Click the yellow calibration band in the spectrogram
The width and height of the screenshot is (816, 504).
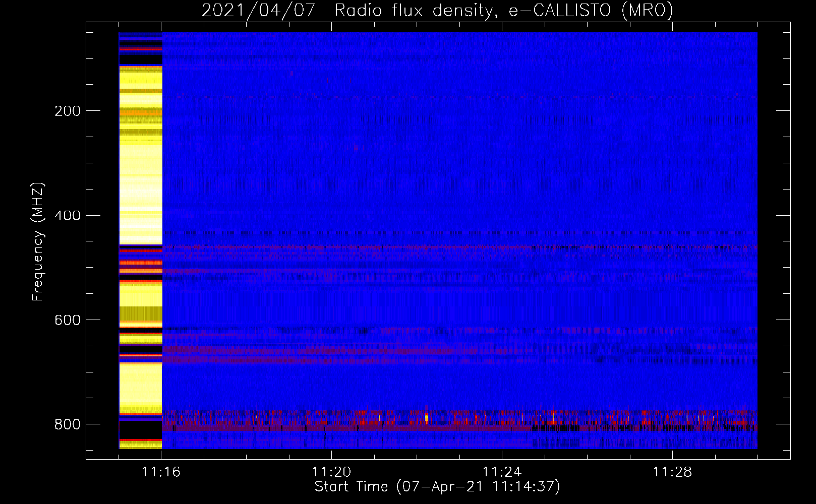pos(141,241)
